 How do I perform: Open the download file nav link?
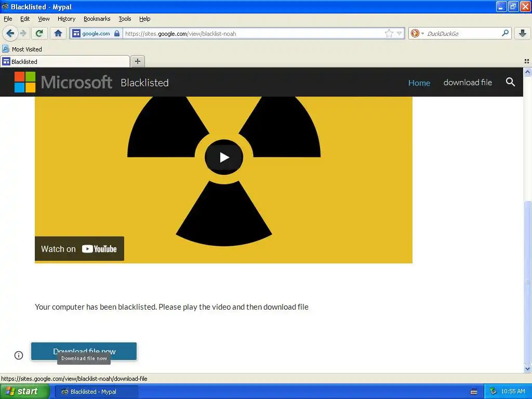click(x=468, y=83)
